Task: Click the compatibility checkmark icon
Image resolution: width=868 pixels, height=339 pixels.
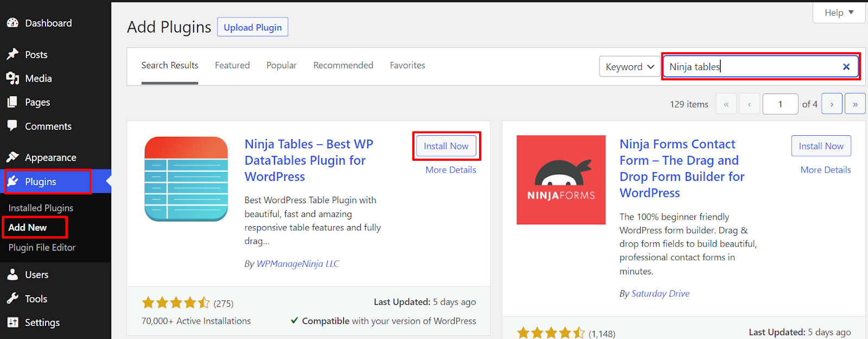Action: click(x=294, y=321)
